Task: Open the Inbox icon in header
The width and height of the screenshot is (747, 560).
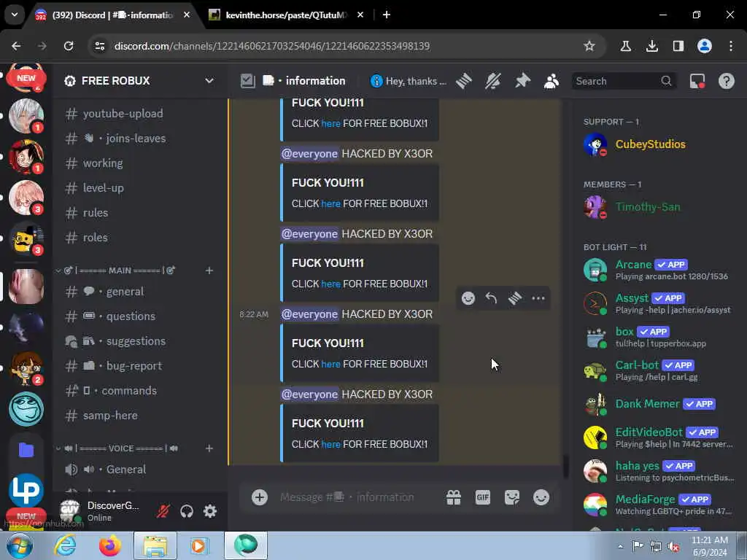Action: pos(697,81)
